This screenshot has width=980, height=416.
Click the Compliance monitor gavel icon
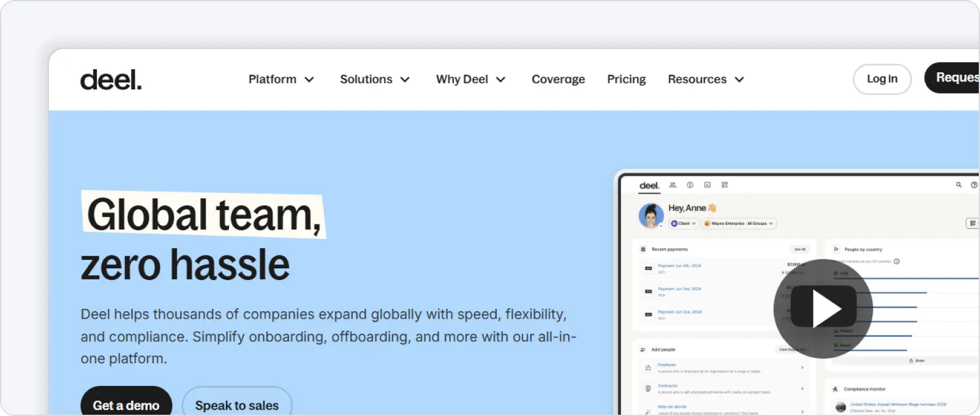835,389
